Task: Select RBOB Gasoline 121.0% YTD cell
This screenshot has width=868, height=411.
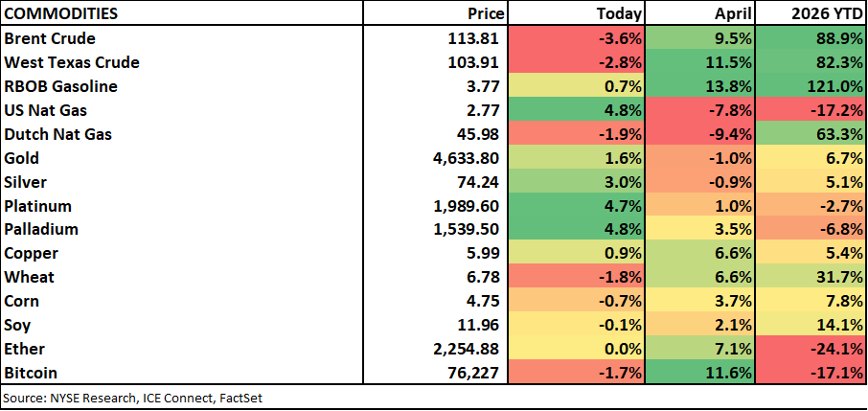Action: point(811,86)
